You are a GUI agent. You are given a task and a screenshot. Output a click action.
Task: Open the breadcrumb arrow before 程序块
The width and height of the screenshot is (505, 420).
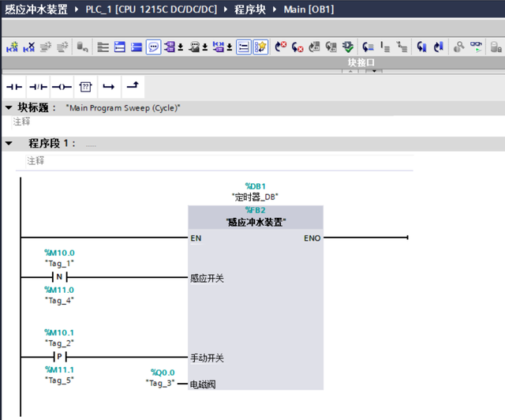(226, 9)
